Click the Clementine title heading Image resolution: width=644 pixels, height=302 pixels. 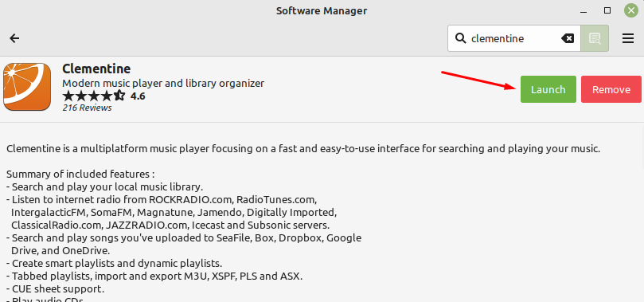tap(96, 69)
